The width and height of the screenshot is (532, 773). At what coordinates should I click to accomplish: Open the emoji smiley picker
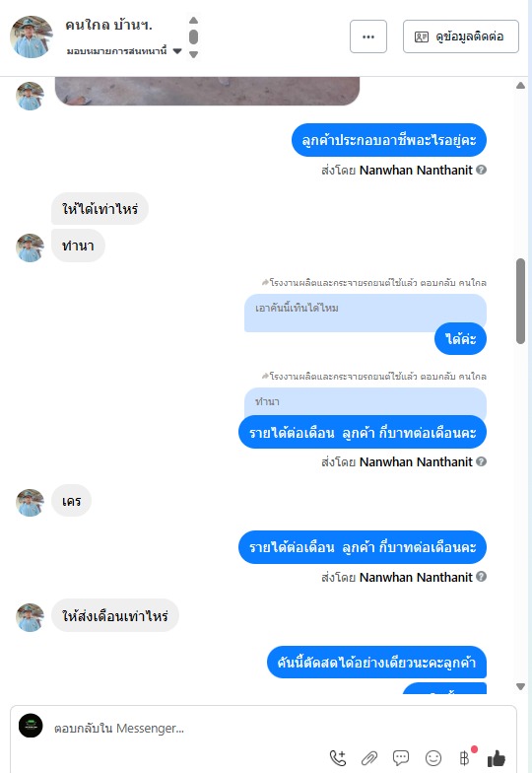click(x=433, y=757)
